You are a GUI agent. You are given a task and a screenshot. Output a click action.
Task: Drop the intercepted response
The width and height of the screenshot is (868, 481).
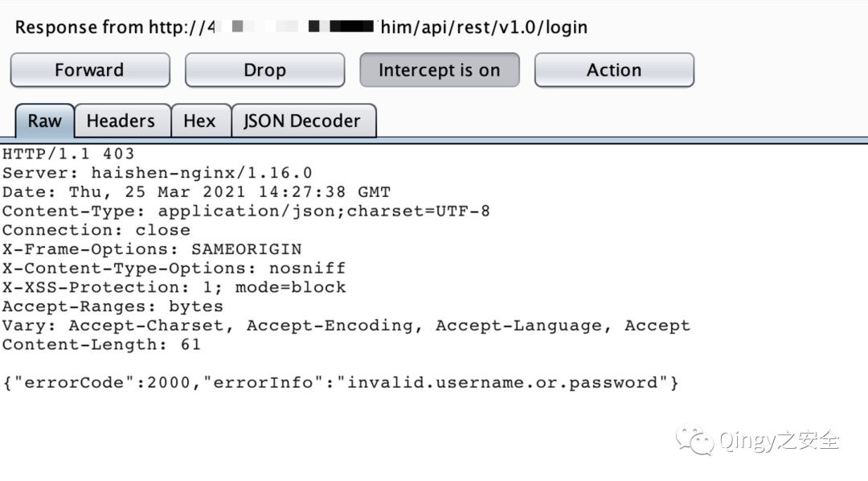[x=264, y=70]
